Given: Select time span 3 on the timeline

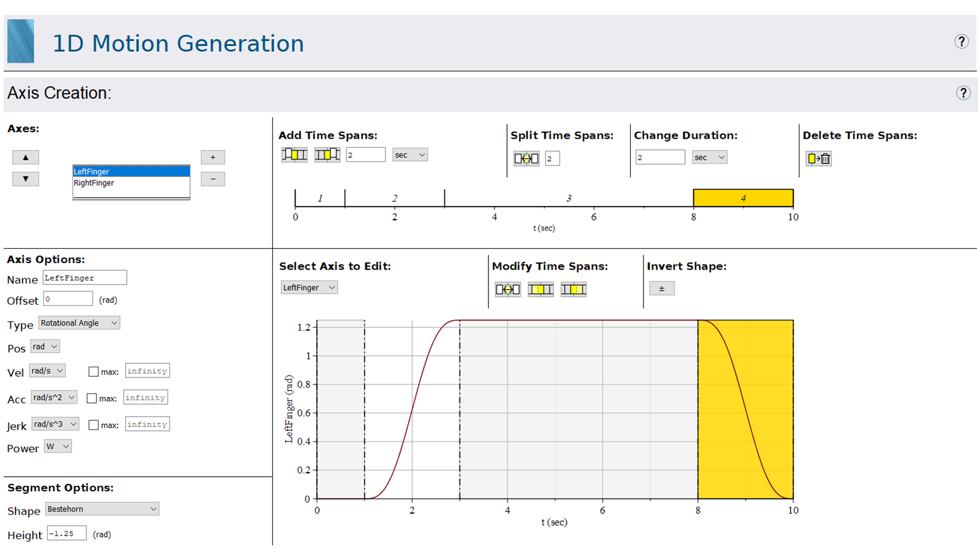Looking at the screenshot, I should (x=568, y=198).
